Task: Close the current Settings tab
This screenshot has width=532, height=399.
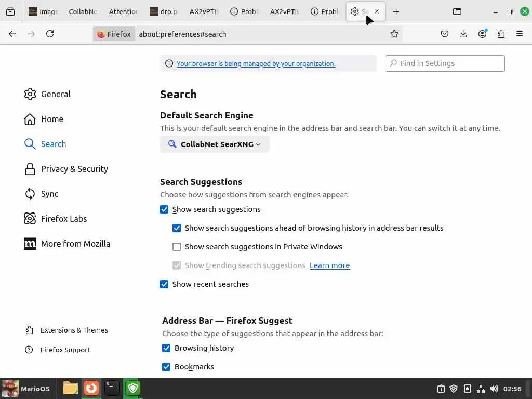Action: click(x=377, y=11)
